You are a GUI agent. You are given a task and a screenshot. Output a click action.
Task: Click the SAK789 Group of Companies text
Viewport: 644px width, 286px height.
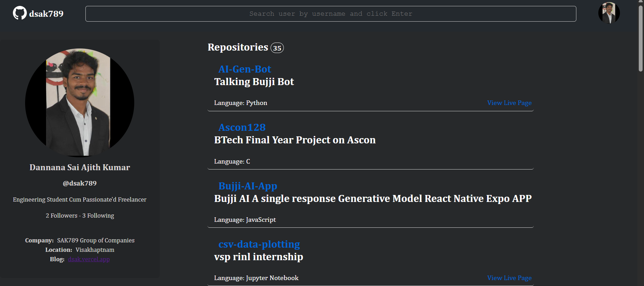coord(96,240)
